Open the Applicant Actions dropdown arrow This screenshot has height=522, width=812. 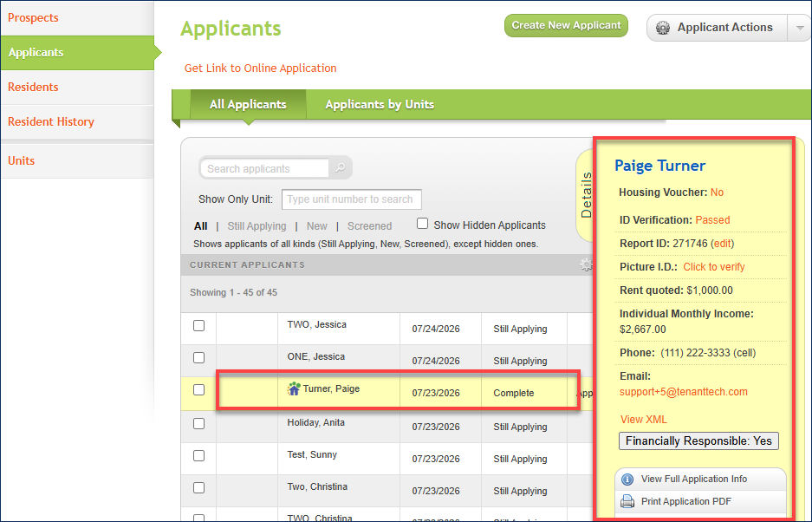[800, 28]
